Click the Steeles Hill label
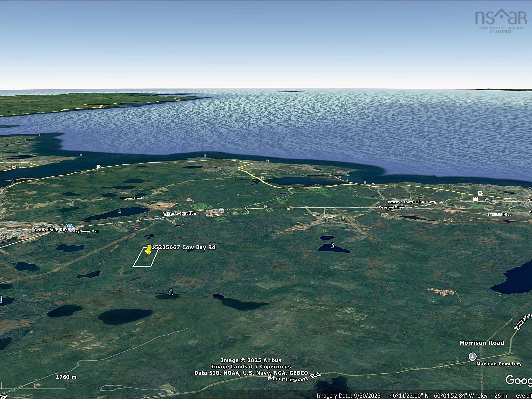Viewport: 532px width, 399px height. 499,215
